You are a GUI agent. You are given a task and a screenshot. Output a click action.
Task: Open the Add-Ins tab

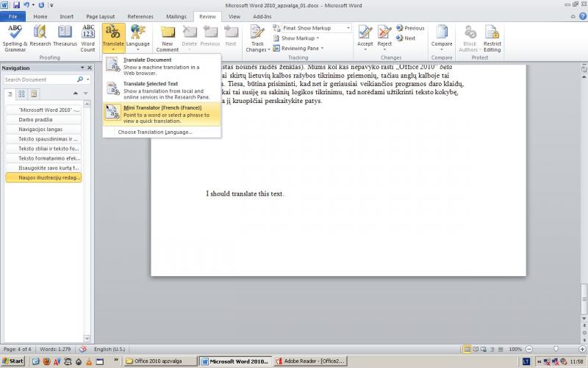[x=262, y=16]
